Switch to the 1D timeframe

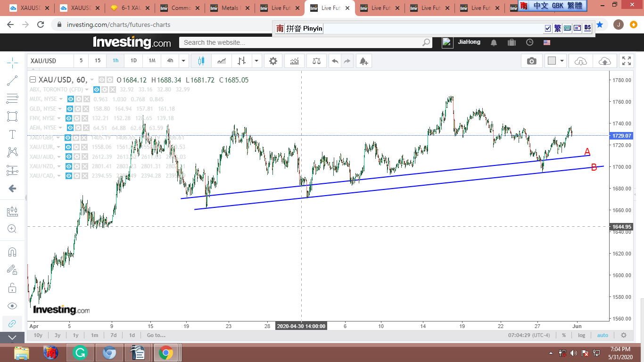click(133, 61)
